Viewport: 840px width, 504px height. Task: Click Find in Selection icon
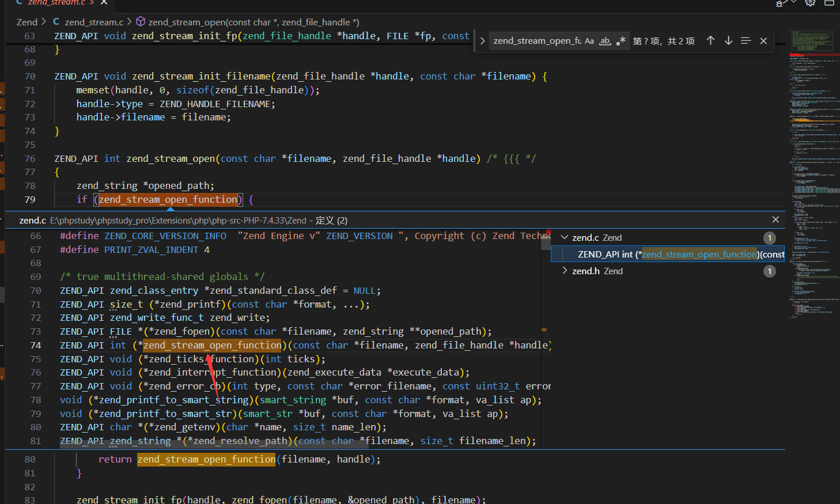746,40
